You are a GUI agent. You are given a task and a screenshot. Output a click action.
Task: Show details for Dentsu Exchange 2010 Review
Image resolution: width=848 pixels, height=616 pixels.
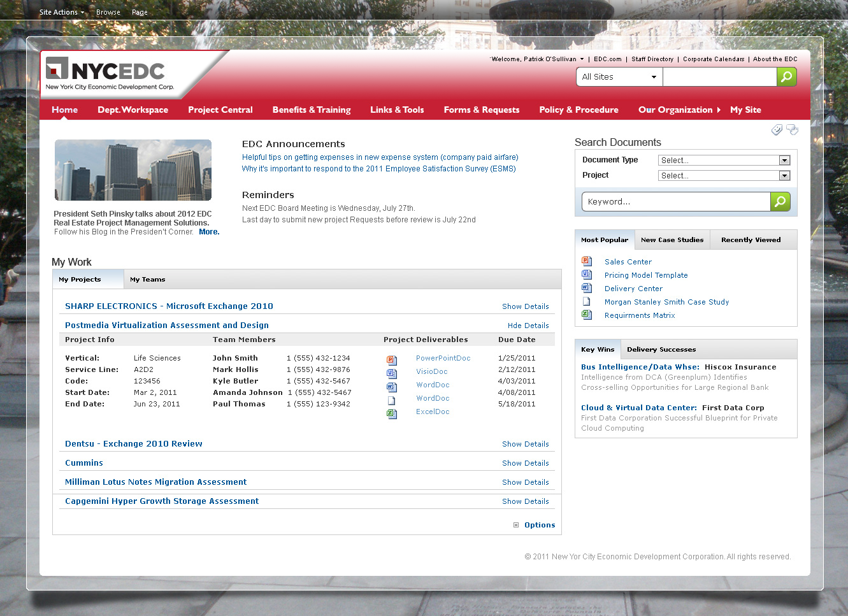pos(525,444)
